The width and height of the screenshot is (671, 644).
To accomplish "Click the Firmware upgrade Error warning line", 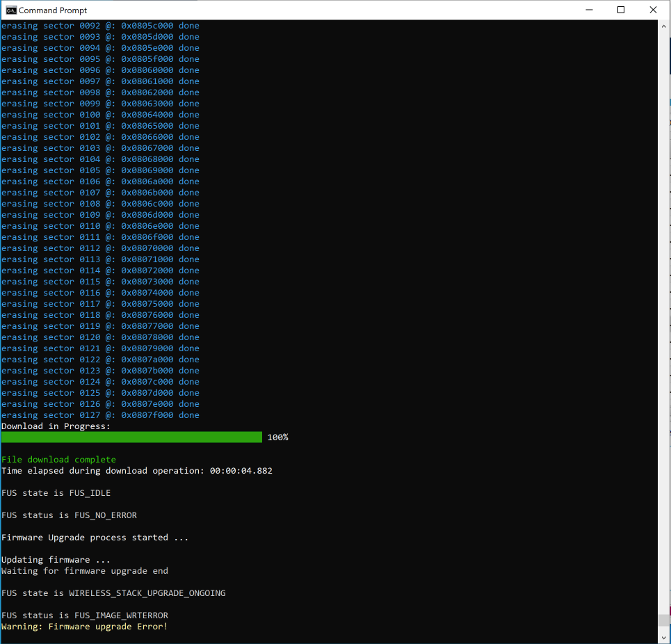I will coord(85,627).
